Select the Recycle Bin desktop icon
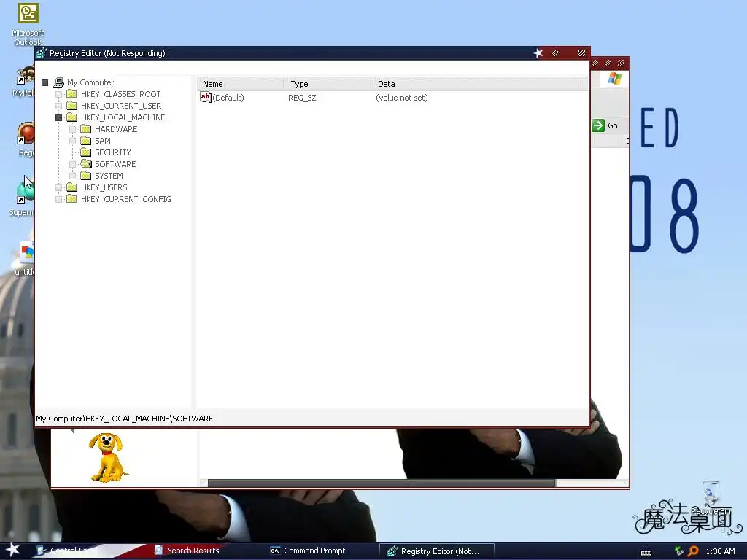Screen dimensions: 747x560 click(711, 497)
